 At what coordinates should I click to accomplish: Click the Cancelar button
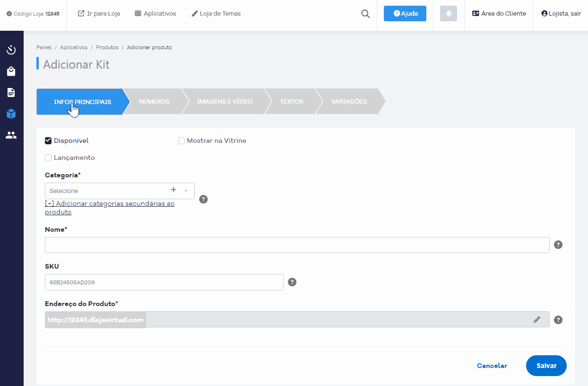pos(492,366)
